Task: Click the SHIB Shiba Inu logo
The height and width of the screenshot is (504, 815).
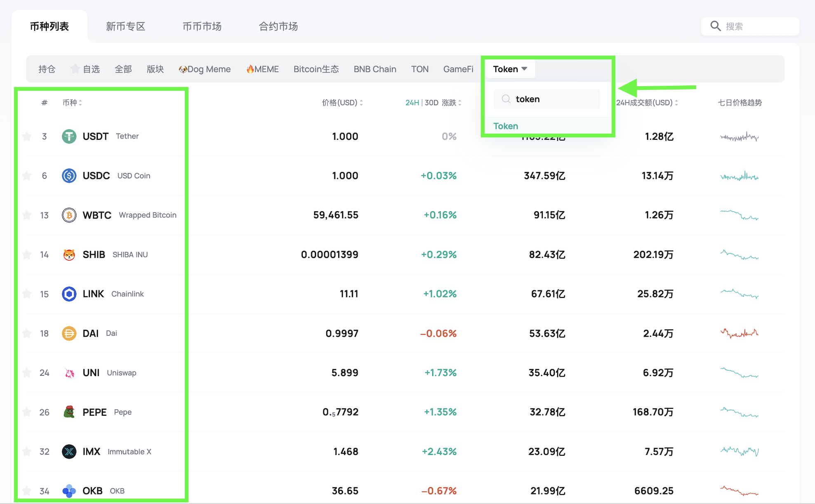Action: point(69,254)
